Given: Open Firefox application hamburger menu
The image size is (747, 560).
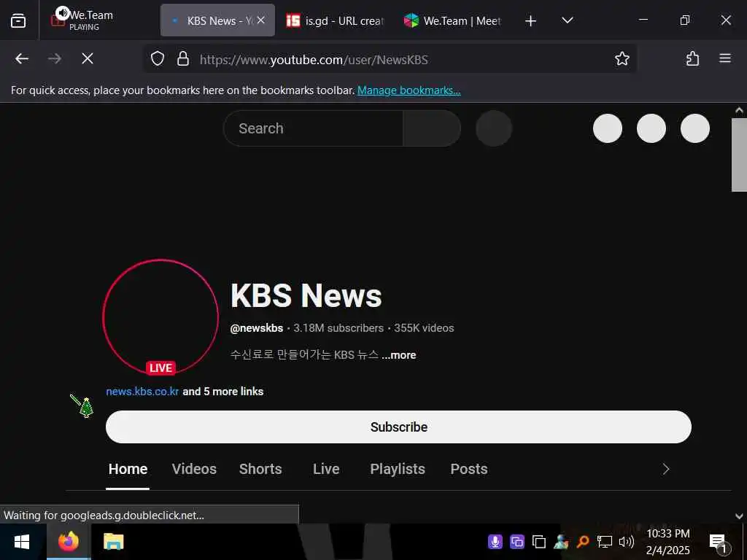Looking at the screenshot, I should [725, 58].
